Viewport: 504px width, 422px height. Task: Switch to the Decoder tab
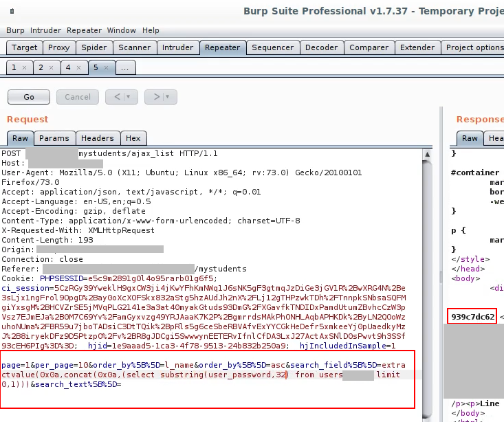click(x=321, y=47)
